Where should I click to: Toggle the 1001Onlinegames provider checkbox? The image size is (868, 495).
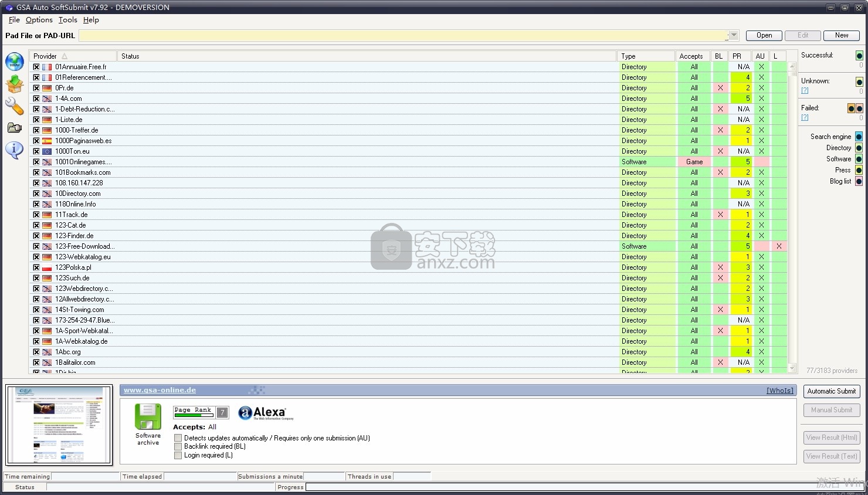(36, 162)
